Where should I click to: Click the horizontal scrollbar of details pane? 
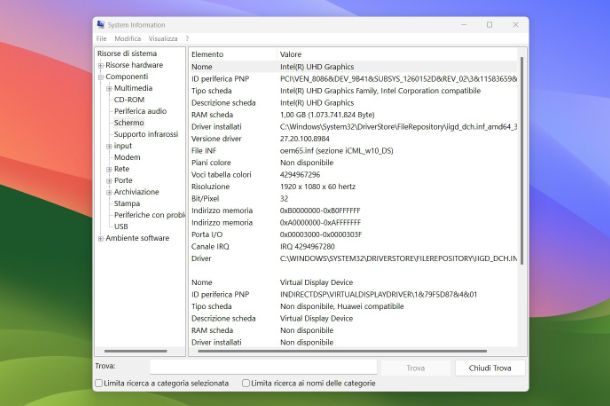click(x=342, y=351)
